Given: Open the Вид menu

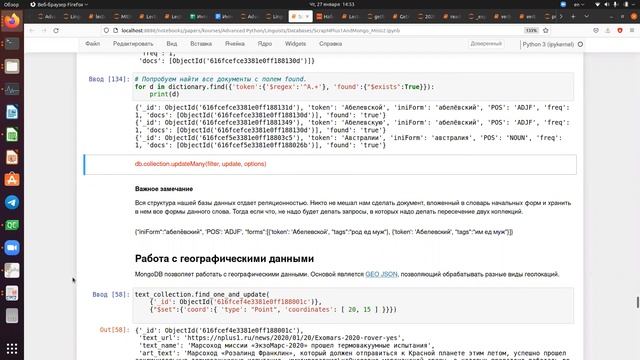Looking at the screenshot, I should (171, 44).
